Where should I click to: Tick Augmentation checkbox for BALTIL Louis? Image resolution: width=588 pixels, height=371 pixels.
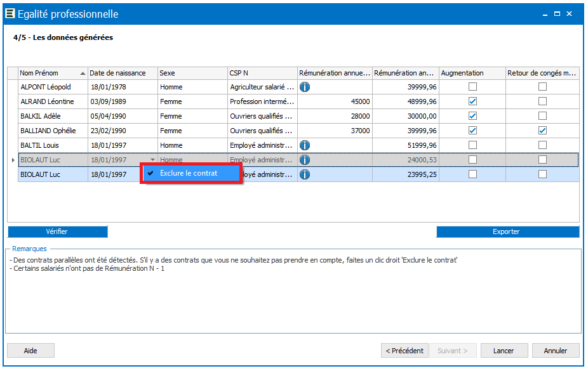[x=472, y=145]
